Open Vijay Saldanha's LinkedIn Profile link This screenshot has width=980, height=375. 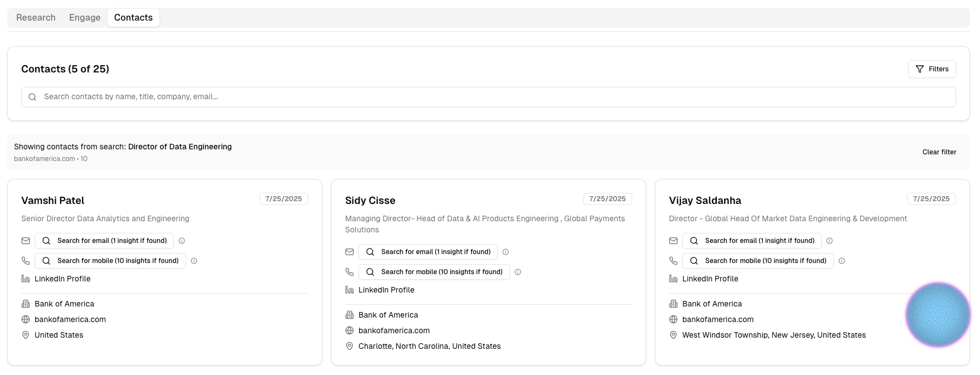coord(710,279)
